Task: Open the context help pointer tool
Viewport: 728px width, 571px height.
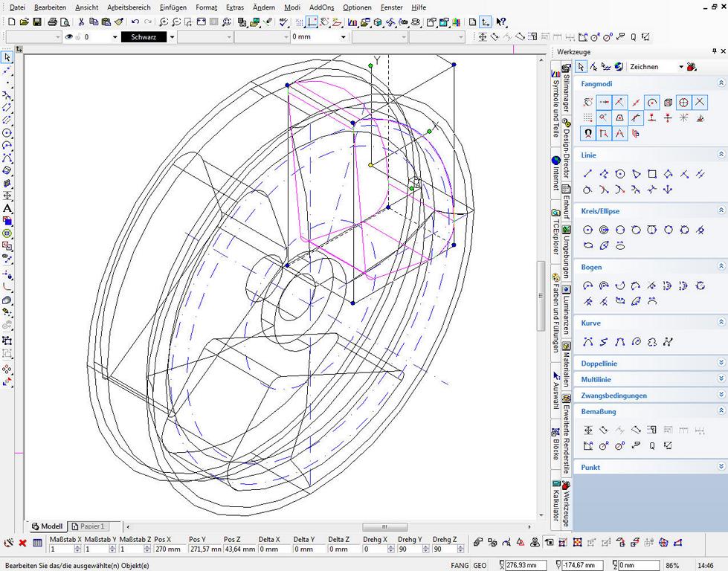Action: tap(500, 22)
